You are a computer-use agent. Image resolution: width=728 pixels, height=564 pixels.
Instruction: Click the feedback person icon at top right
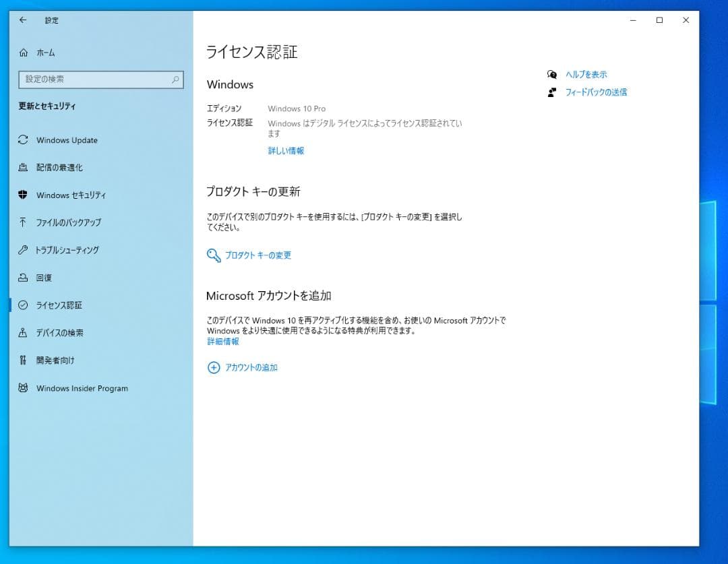tap(552, 92)
